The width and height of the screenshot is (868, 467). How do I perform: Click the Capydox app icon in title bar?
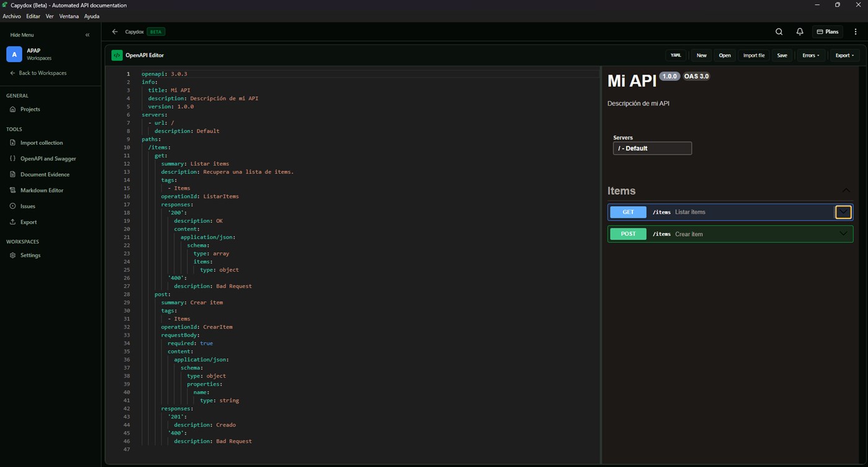[5, 5]
